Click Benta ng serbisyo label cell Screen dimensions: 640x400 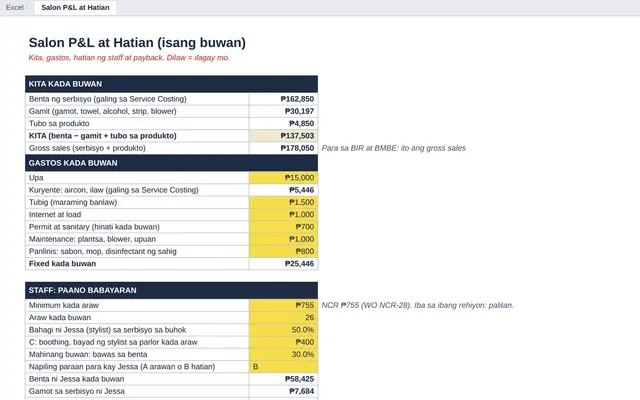(137, 99)
